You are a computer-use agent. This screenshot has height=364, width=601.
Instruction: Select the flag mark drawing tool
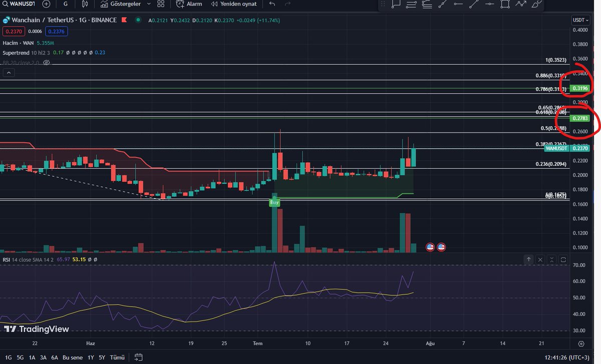396,4
